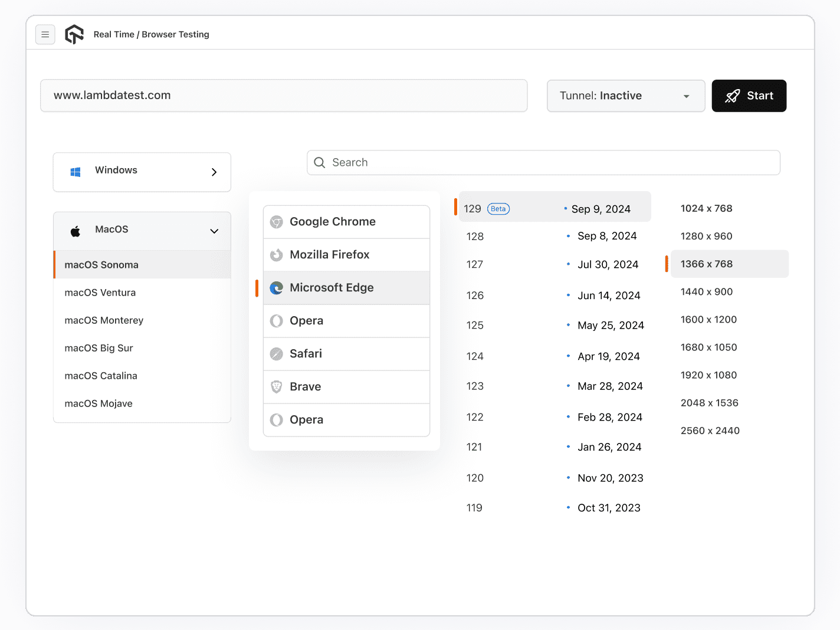Click the Google Chrome browser icon
Viewport: 840px width, 630px height.
tap(276, 222)
